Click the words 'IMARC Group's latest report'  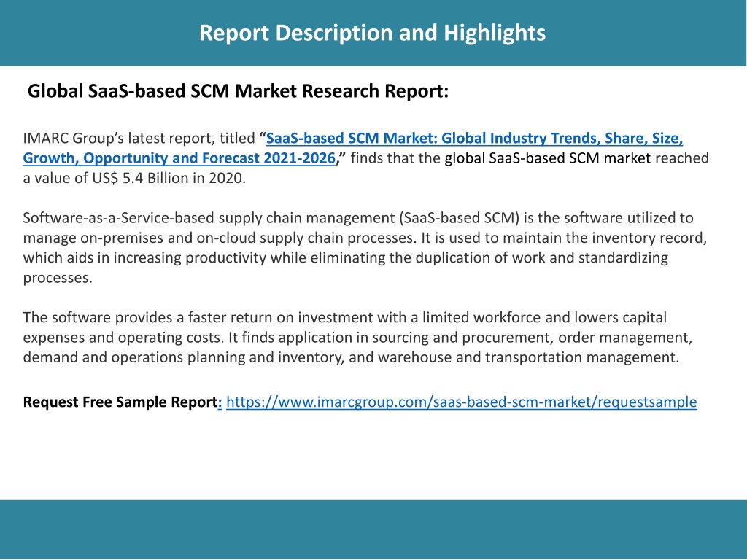click(119, 138)
